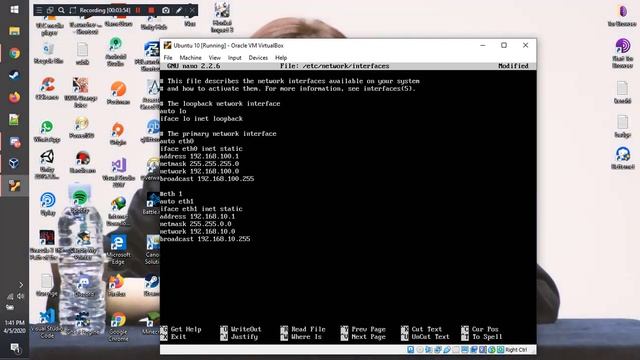640x360 pixels.
Task: Select the Android Studio desktop shortcut
Action: pos(116,51)
